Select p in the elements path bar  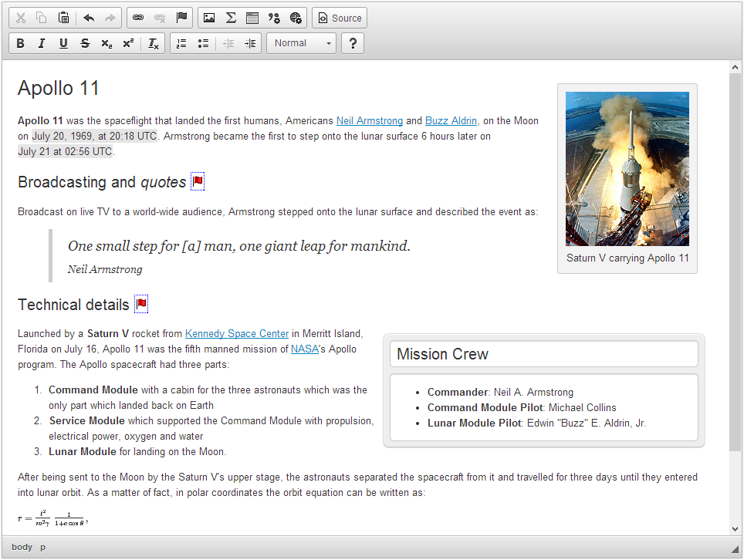[x=42, y=547]
